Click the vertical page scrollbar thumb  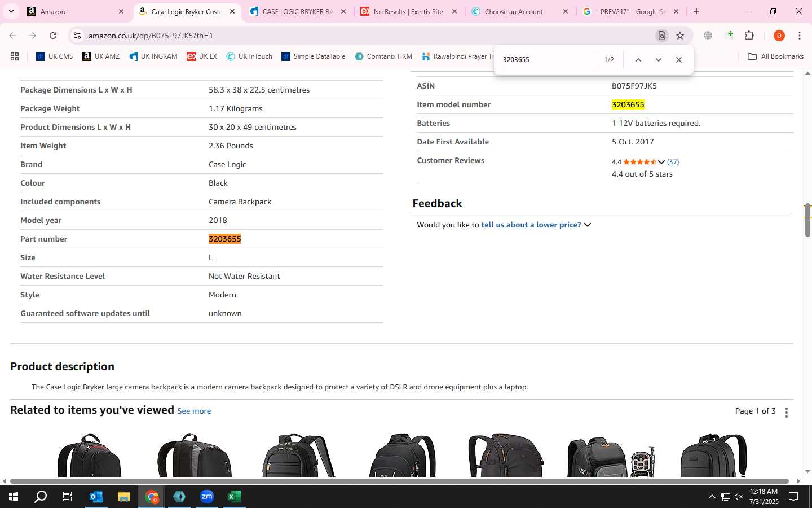point(807,220)
